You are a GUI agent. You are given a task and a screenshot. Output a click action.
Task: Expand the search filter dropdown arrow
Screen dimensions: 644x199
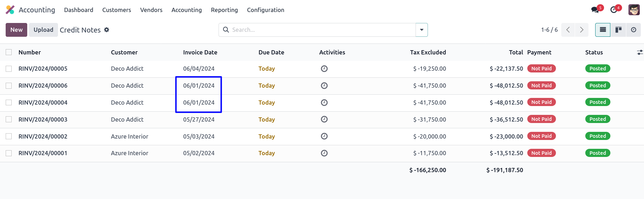pyautogui.click(x=422, y=30)
